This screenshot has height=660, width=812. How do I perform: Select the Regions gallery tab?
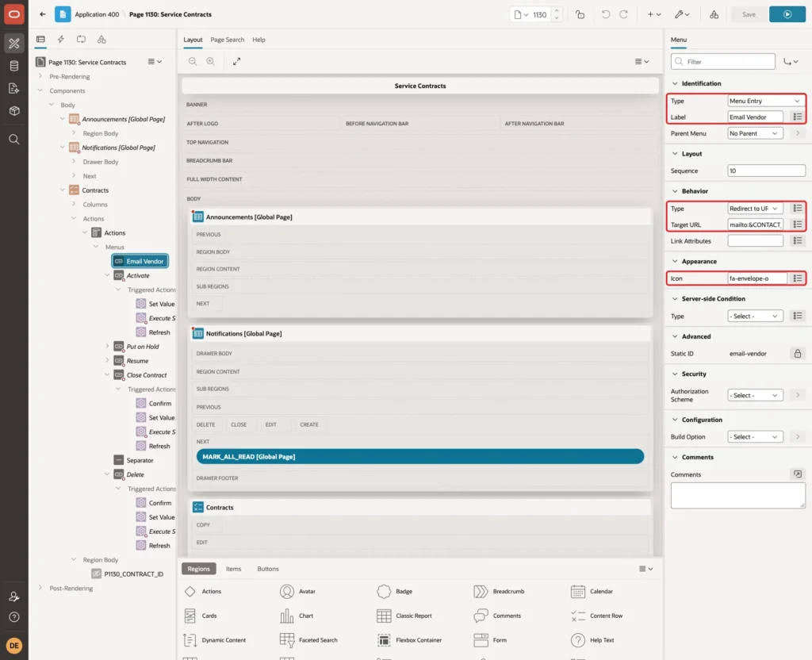click(199, 569)
